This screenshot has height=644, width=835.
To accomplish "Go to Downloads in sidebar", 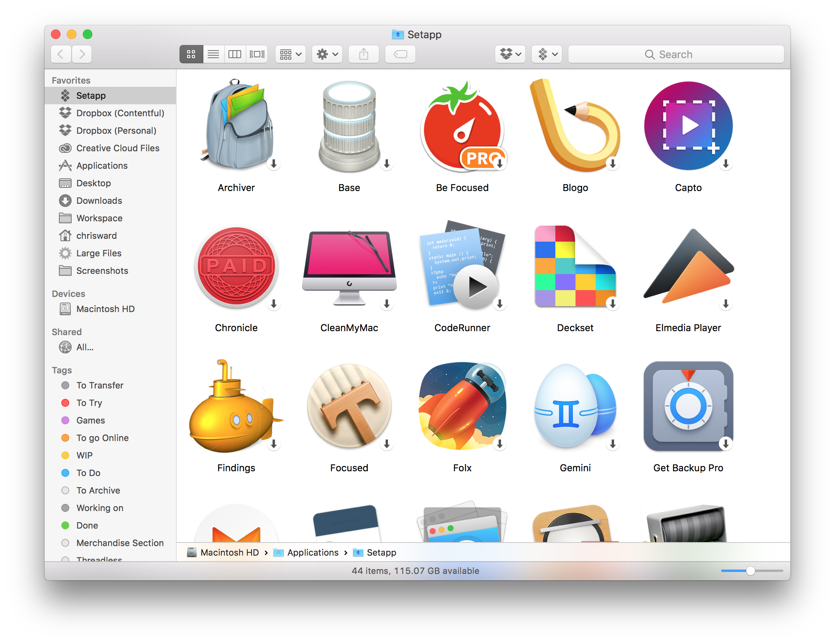I will 99,201.
